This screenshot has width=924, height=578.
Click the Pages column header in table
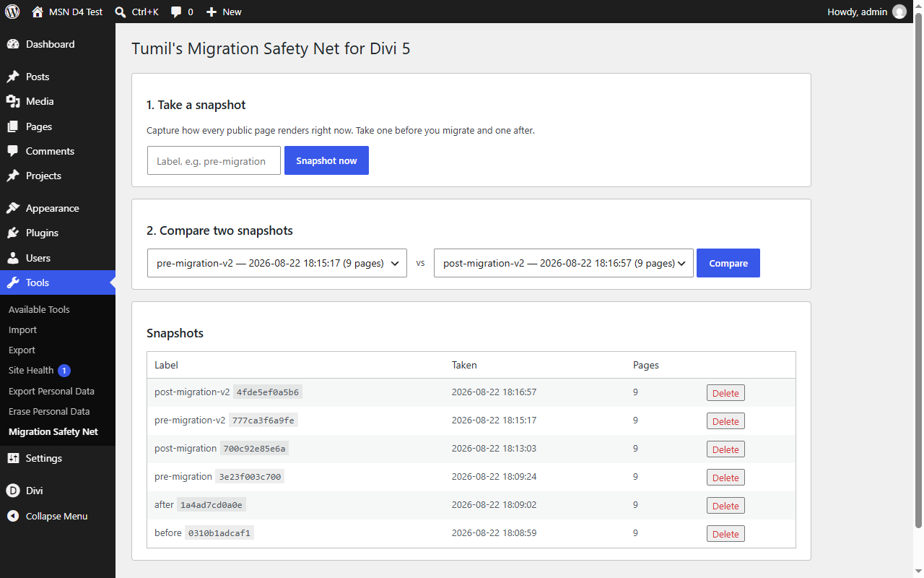pyautogui.click(x=646, y=365)
